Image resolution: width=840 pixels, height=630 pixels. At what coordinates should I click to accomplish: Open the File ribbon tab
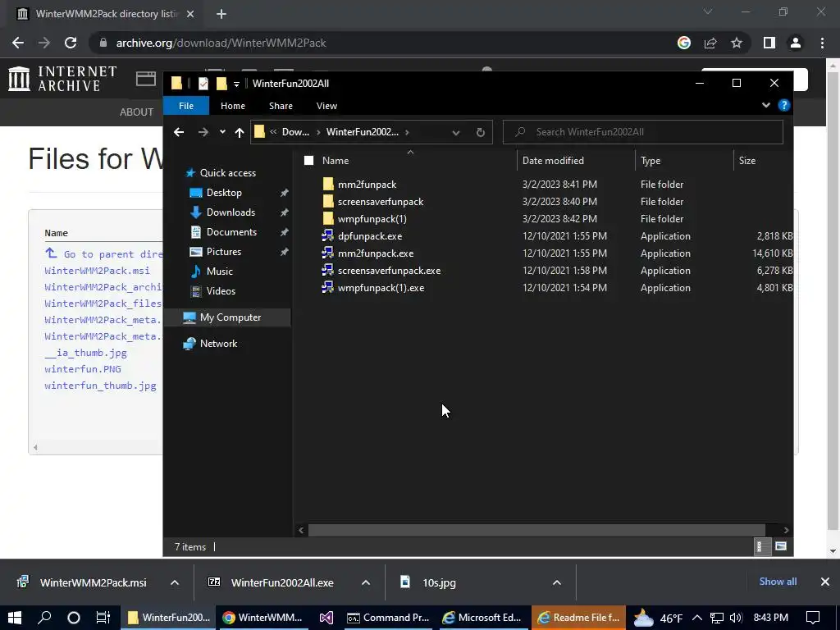(x=186, y=106)
